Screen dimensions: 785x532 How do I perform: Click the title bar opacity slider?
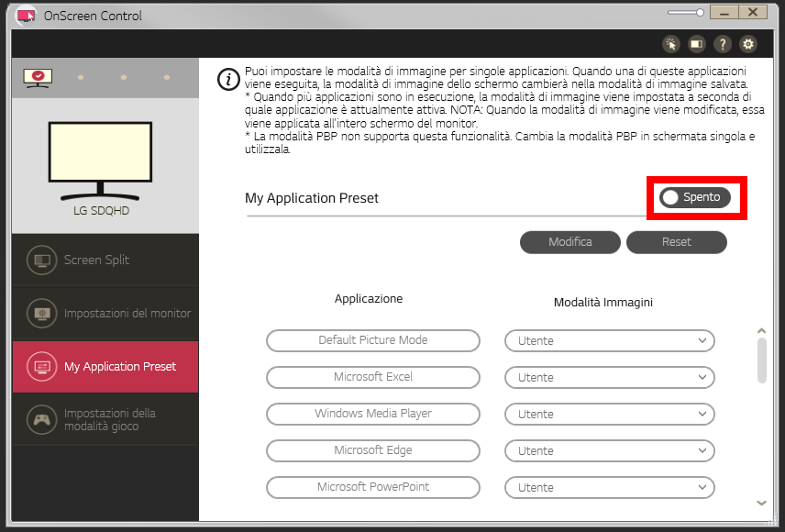coord(686,13)
